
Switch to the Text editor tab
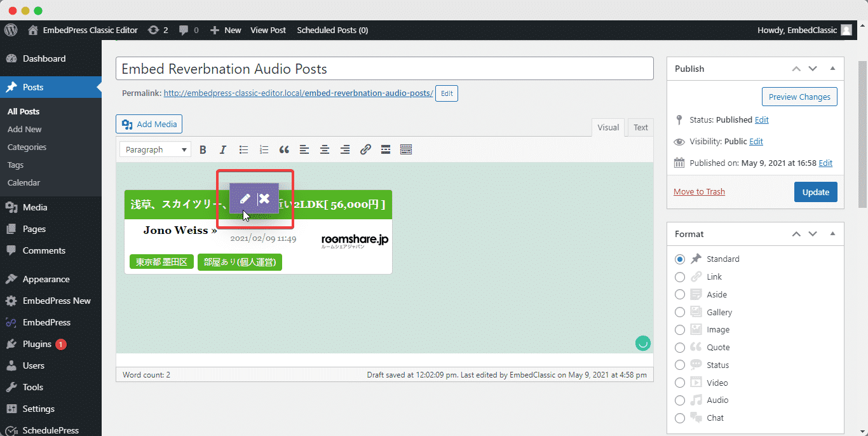[641, 127]
